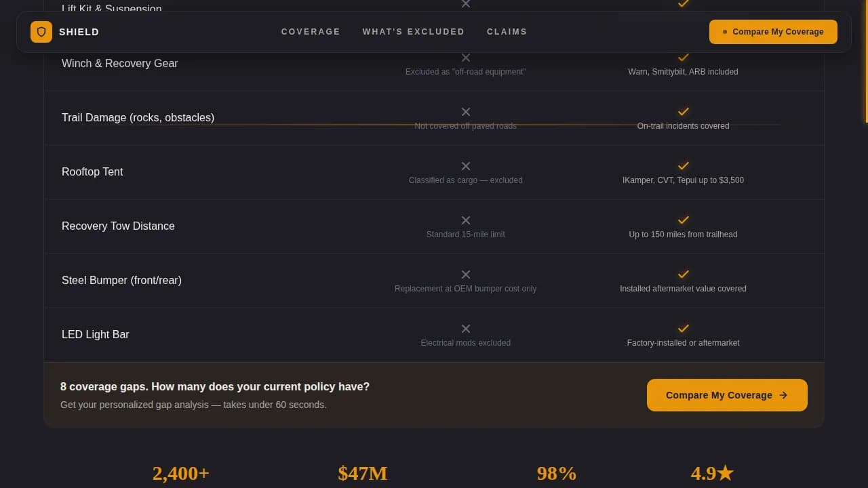Click the checkmark icon for Lift Kit & Suspension
The image size is (868, 488).
point(683,4)
